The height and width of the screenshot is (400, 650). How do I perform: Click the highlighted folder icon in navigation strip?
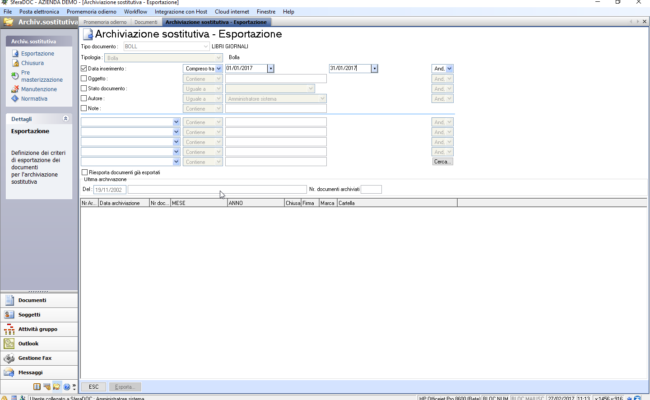click(57, 387)
